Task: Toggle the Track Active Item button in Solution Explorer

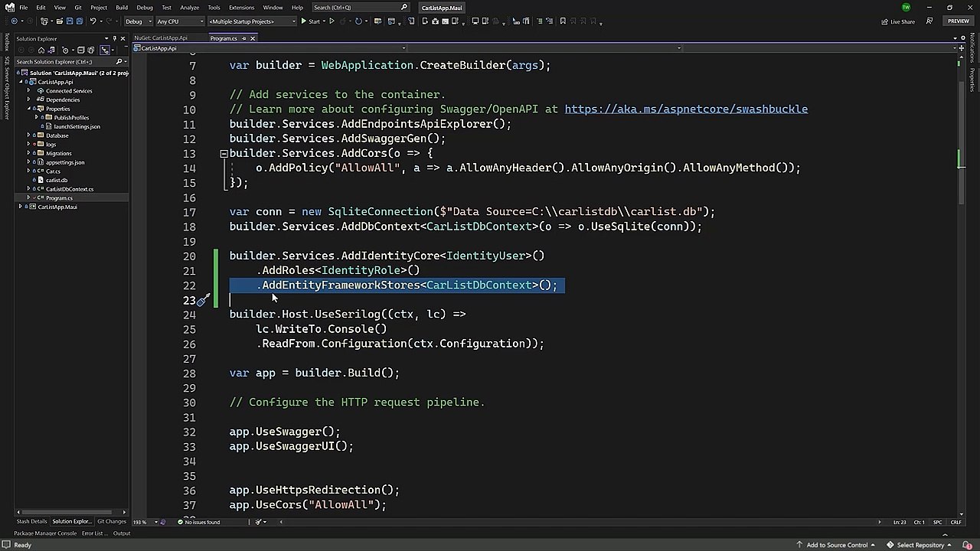Action: [x=105, y=51]
